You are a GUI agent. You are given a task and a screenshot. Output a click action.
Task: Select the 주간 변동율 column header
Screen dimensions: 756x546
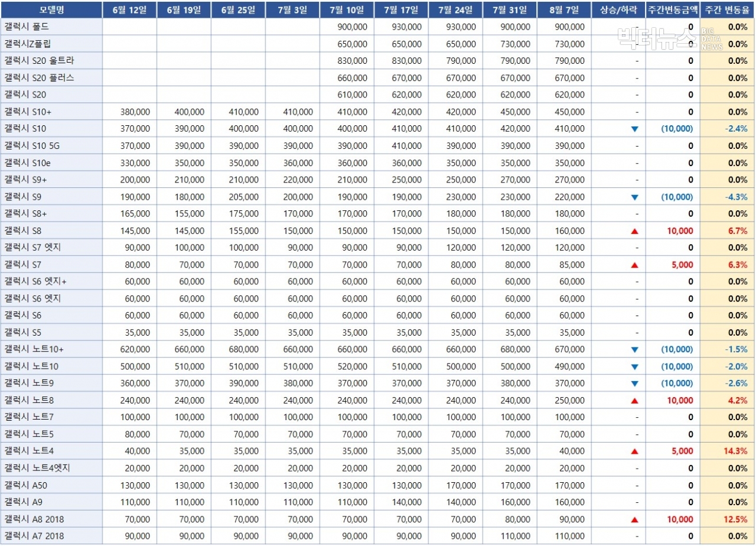pos(727,9)
